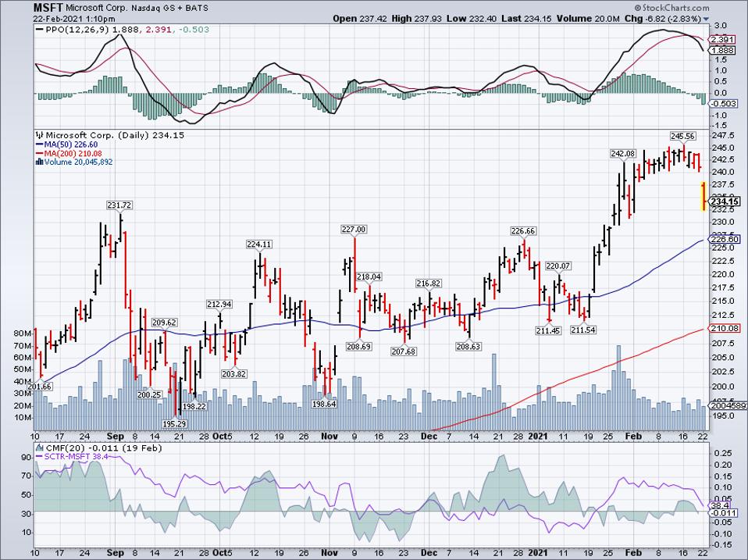Click the 212.94 price label

[219, 305]
